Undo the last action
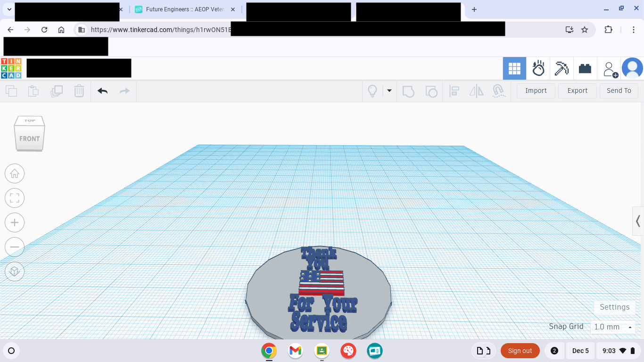Viewport: 644px width, 362px height. tap(103, 91)
